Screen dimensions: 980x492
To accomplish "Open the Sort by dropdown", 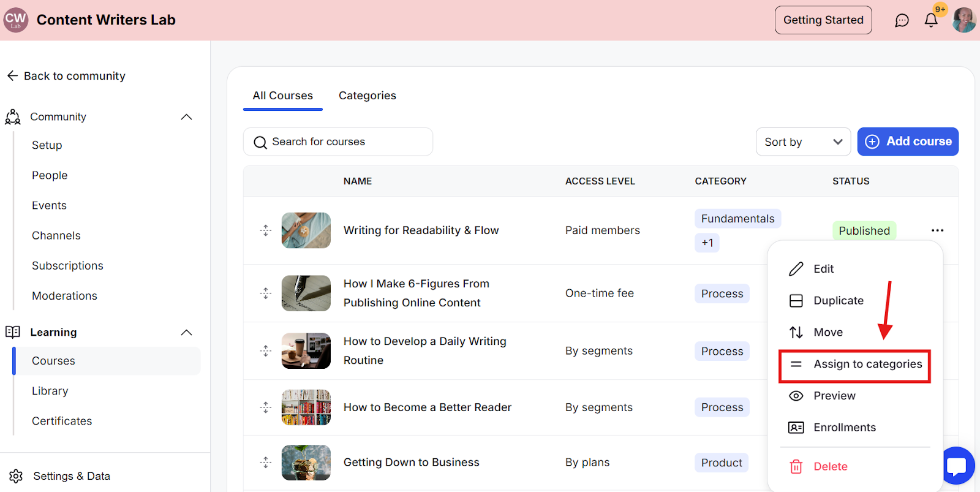I will [x=803, y=142].
